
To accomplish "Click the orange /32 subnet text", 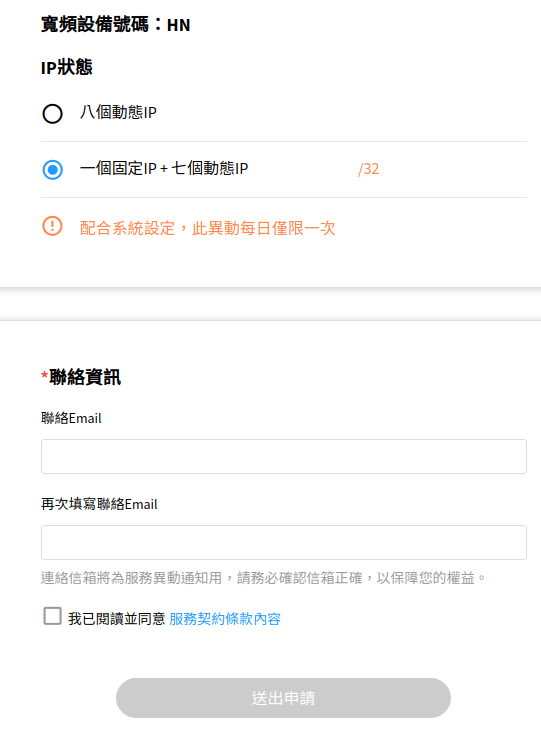I will pyautogui.click(x=368, y=169).
